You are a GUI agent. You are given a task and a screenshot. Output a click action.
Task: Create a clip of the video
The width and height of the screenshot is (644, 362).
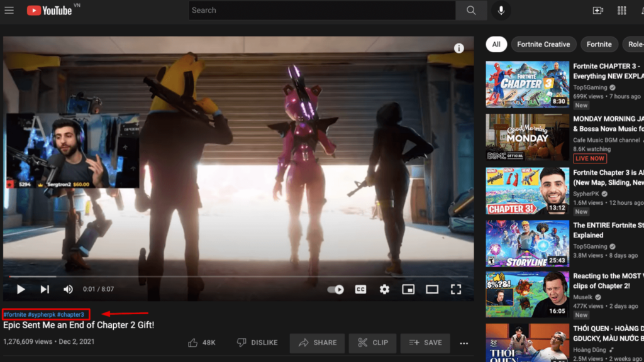373,343
